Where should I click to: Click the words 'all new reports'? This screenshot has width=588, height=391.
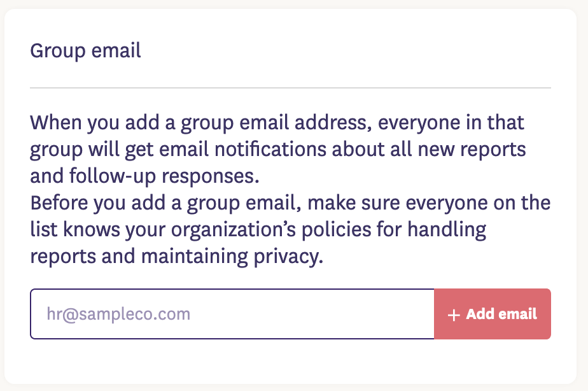(464, 149)
